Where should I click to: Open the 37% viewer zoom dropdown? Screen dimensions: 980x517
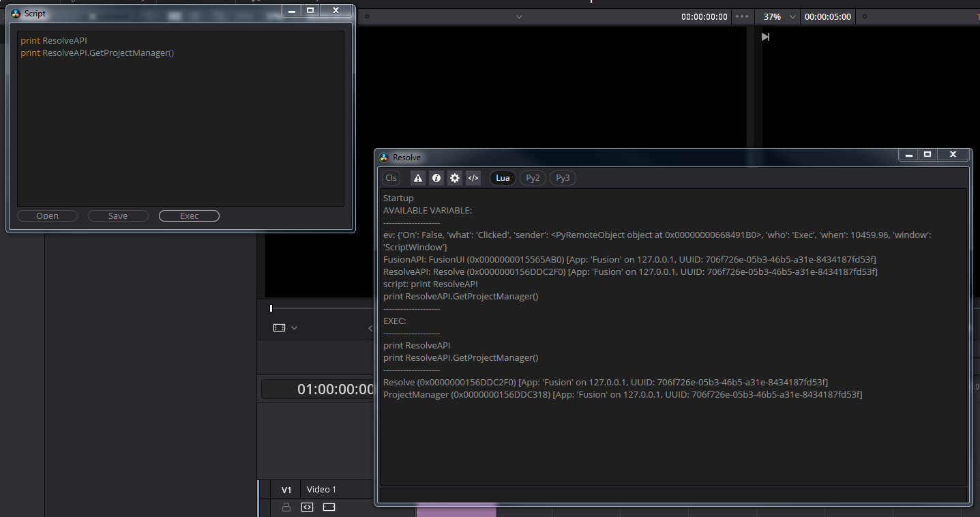pos(779,16)
